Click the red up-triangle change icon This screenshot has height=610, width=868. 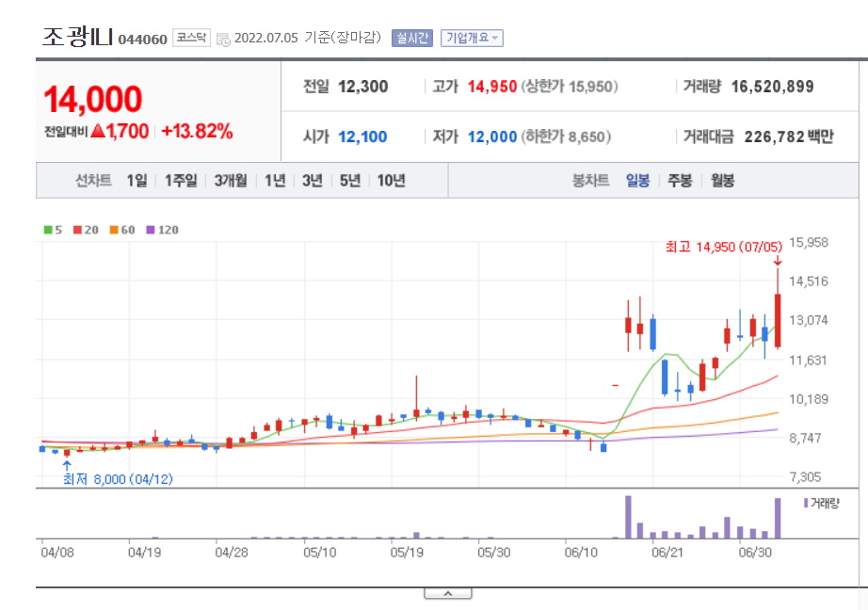point(98,131)
